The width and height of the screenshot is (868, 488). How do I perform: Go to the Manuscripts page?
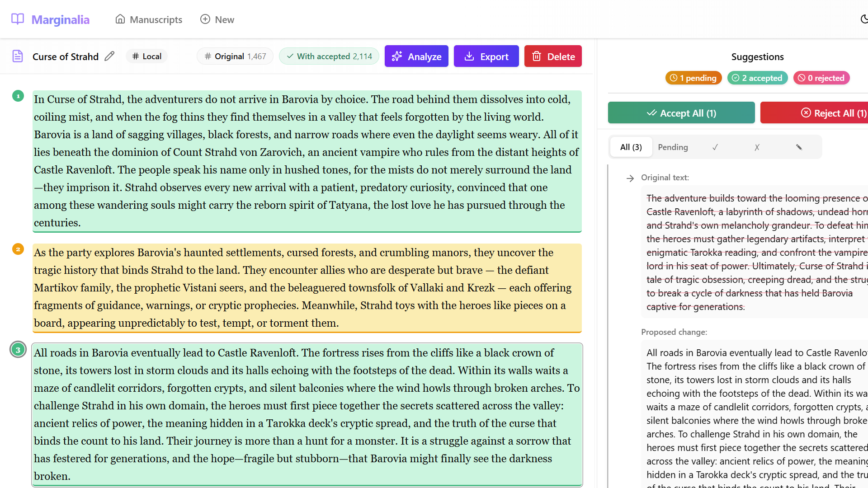(149, 19)
